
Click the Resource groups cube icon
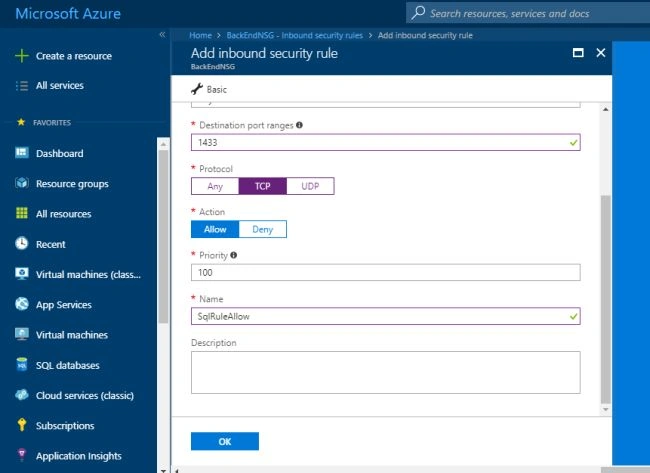[22, 183]
